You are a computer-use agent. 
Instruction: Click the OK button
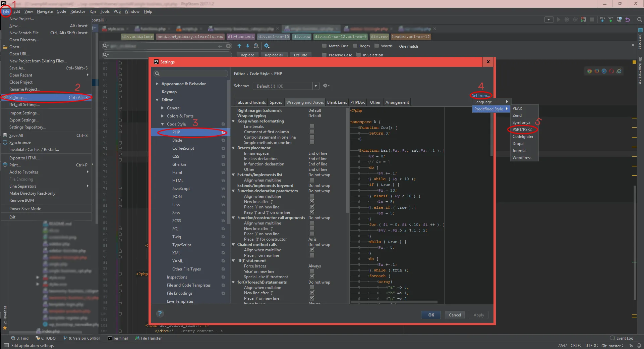tap(431, 315)
